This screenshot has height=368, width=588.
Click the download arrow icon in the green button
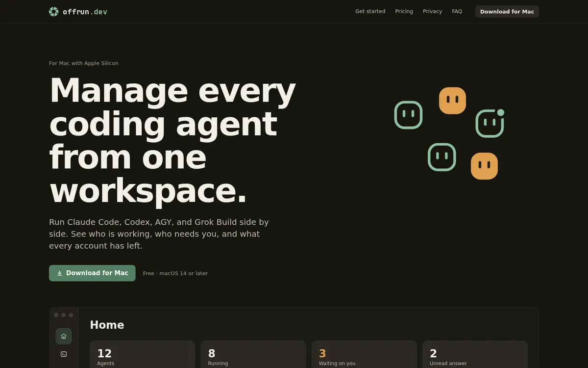(60, 273)
